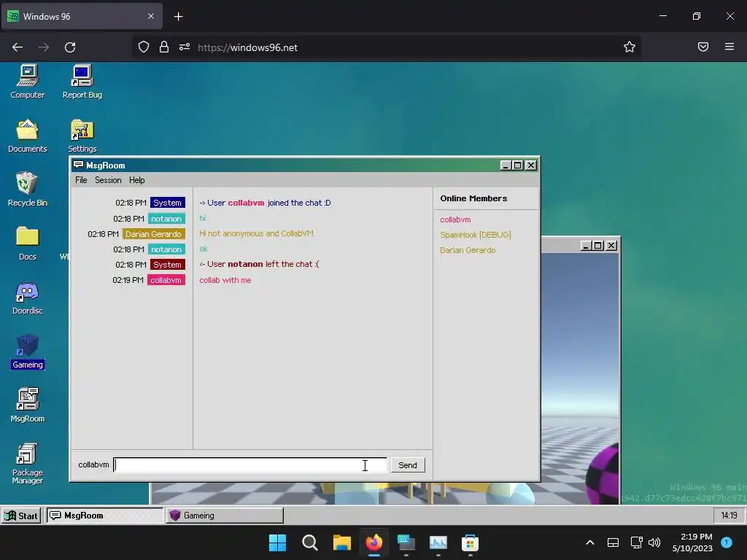Click the 'Hi not anonymous and CollabVM' message

click(257, 233)
